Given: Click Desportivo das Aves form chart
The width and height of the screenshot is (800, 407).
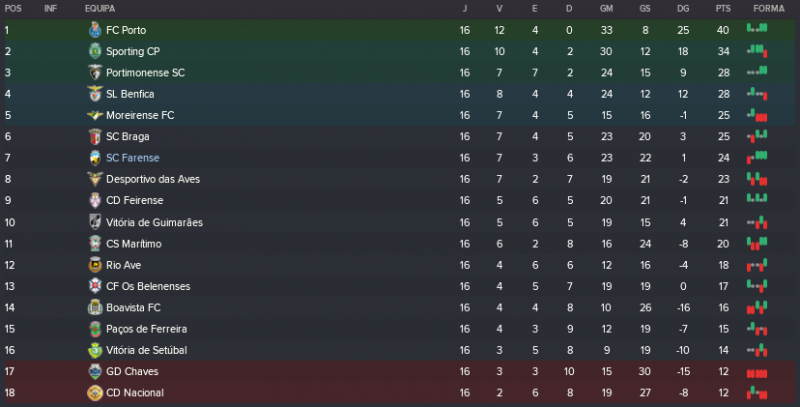Looking at the screenshot, I should (757, 179).
